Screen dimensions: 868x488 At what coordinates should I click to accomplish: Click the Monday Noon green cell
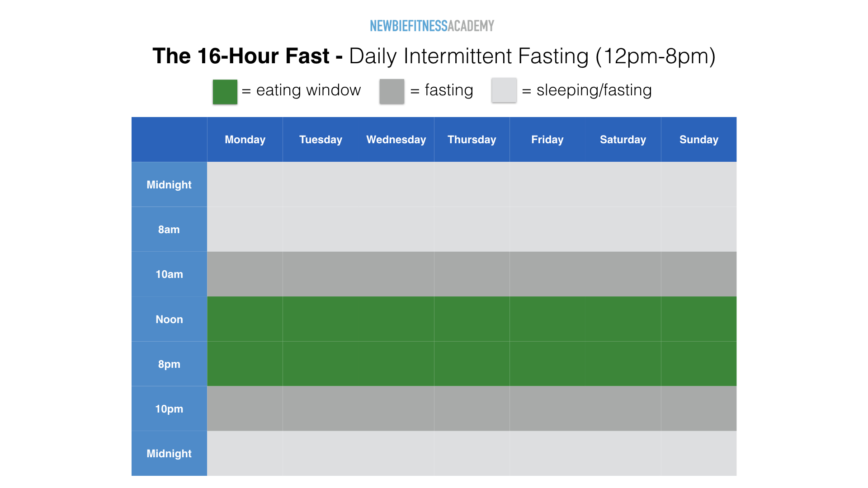245,319
